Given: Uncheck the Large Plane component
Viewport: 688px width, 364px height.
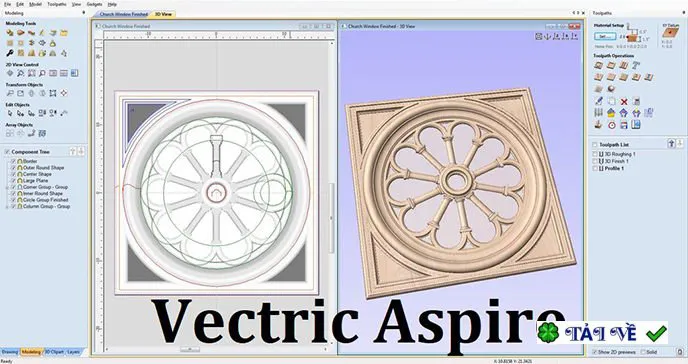Looking at the screenshot, I should click(13, 180).
